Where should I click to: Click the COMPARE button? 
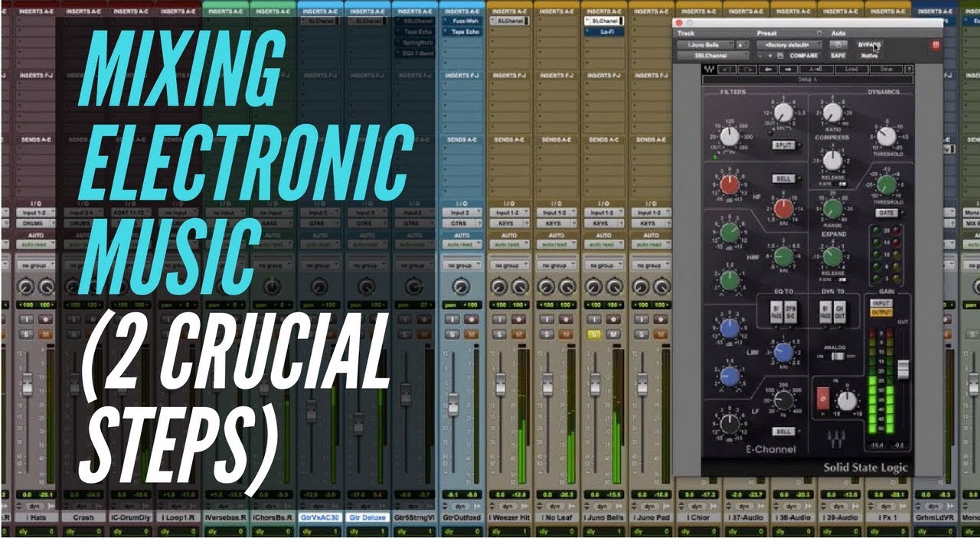point(804,55)
